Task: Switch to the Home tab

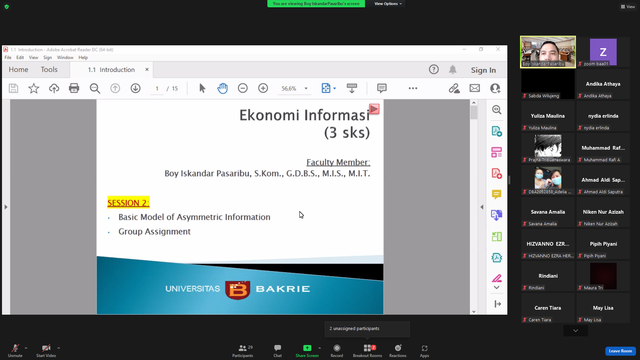Action: 18,69
